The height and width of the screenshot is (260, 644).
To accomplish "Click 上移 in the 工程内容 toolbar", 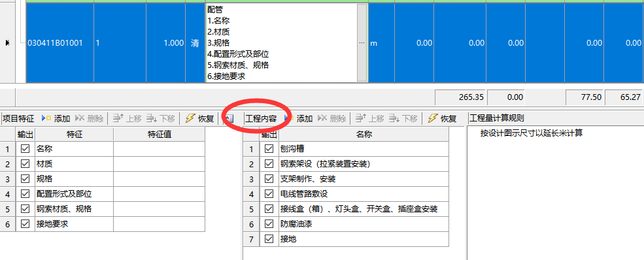I will click(x=369, y=119).
